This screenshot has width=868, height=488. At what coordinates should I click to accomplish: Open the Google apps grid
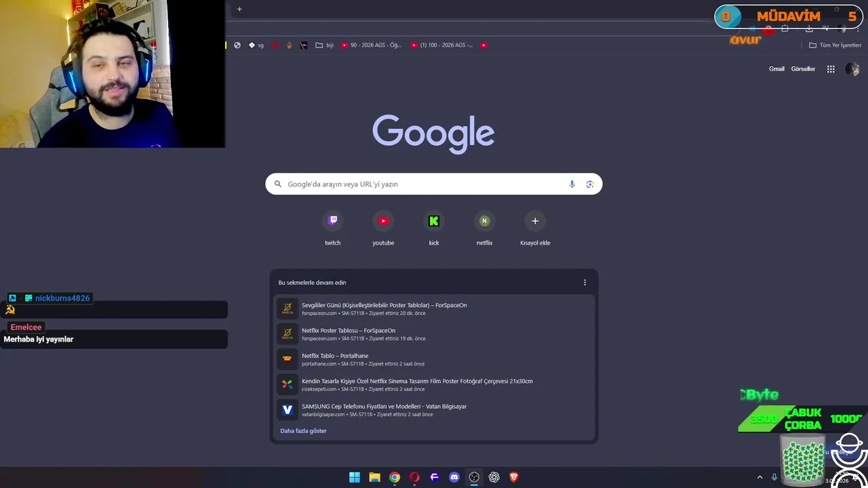coord(831,69)
